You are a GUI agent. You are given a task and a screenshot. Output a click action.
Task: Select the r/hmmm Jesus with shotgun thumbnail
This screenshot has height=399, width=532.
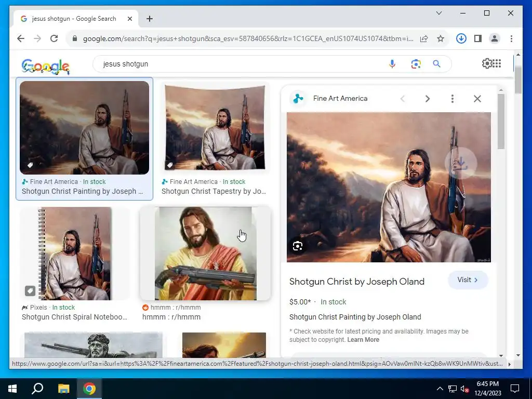[206, 254]
